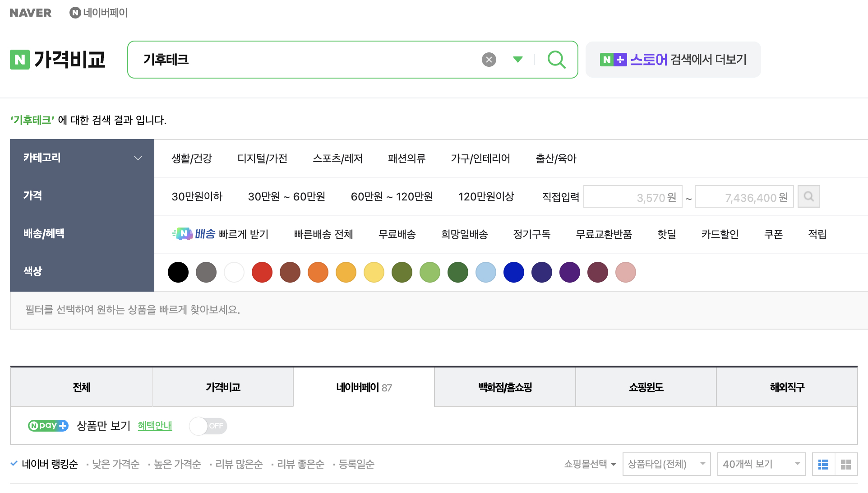Pick the red color swatch filter
868x493 pixels.
click(262, 272)
